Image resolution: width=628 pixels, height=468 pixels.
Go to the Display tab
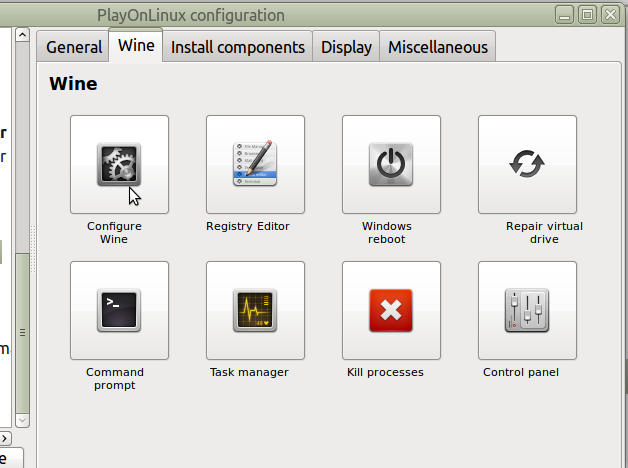346,47
